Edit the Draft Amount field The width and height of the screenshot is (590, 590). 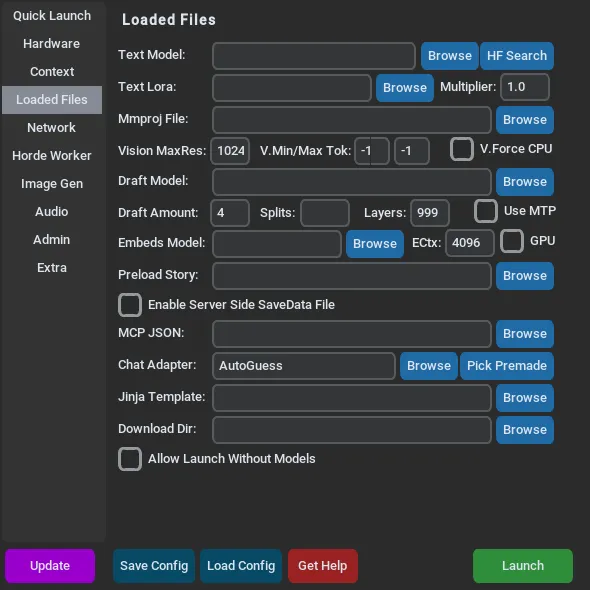230,213
